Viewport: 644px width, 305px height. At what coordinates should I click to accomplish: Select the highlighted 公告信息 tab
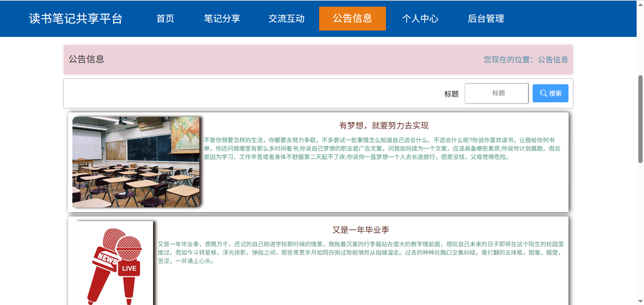(x=352, y=19)
